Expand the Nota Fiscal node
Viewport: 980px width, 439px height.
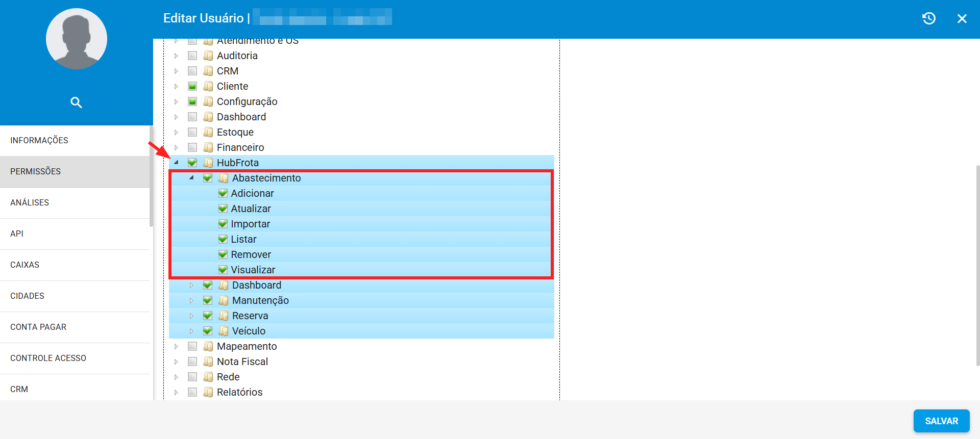click(x=176, y=361)
